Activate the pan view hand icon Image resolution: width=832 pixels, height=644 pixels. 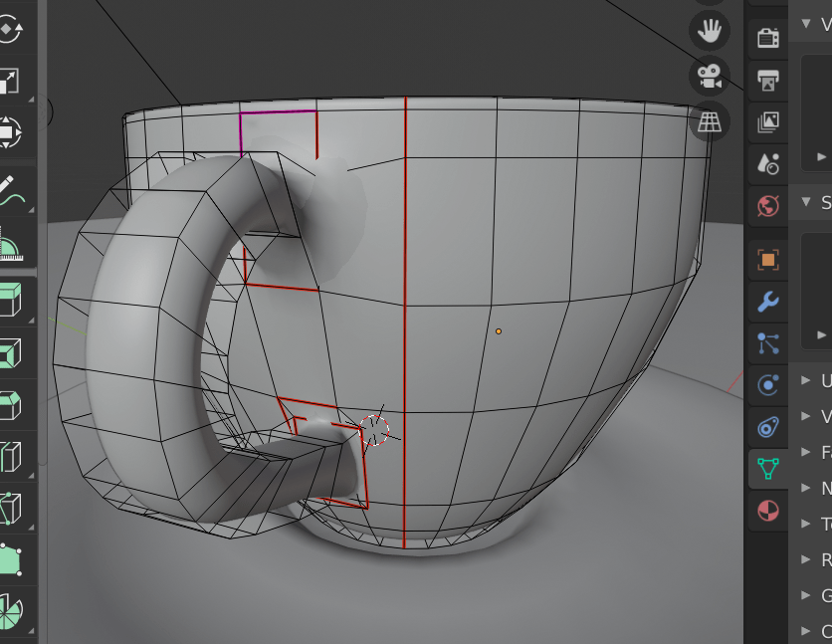coord(709,30)
